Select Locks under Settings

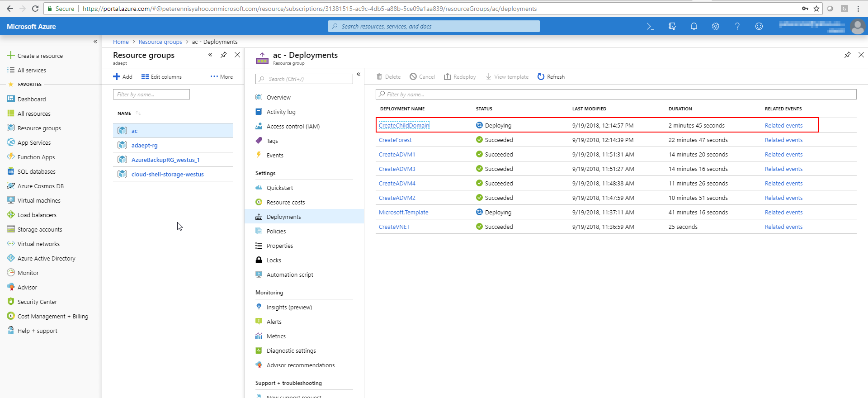pos(274,260)
